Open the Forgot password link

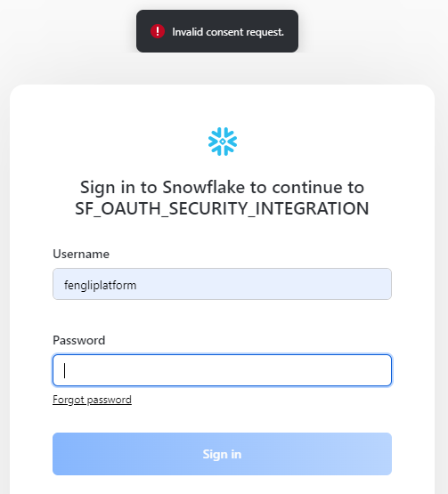click(x=92, y=400)
